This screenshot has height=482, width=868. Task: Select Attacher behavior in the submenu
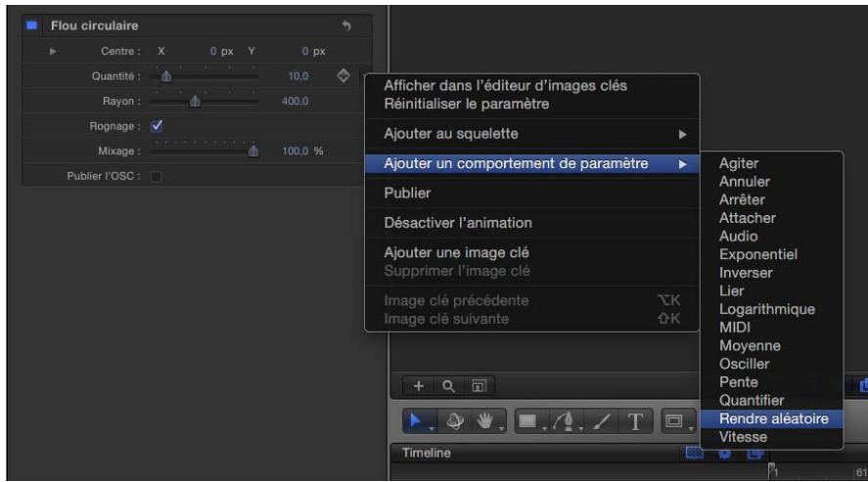click(772, 218)
